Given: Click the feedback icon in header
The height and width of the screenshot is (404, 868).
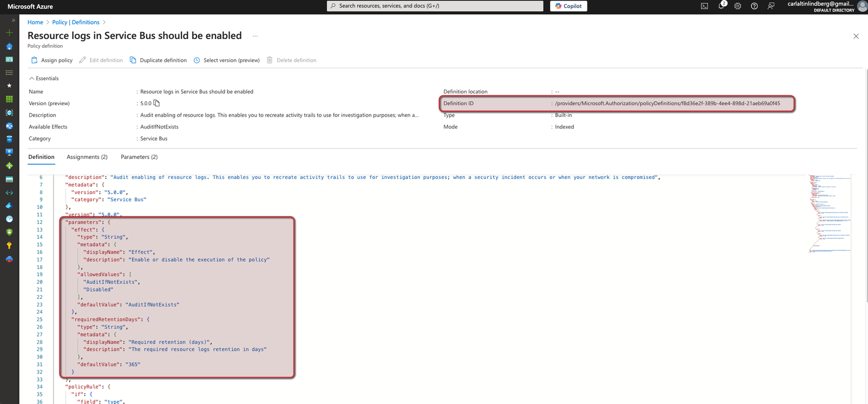Looking at the screenshot, I should coord(771,6).
